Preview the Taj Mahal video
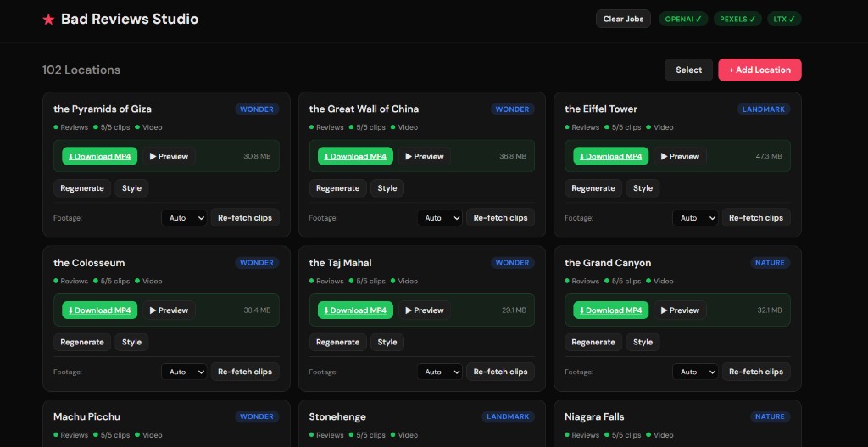Viewport: 868px width, 447px height. (425, 310)
